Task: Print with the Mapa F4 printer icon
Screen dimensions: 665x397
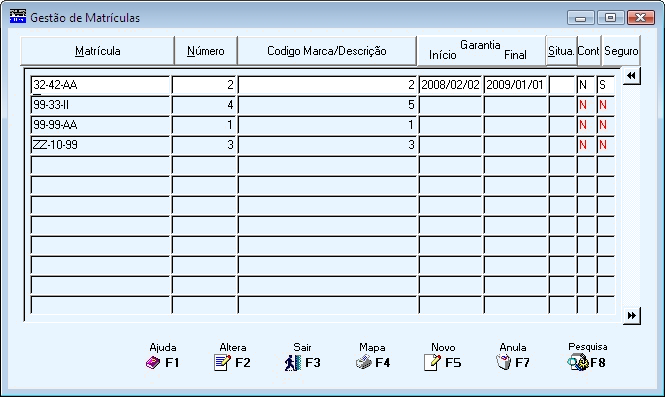Action: click(x=363, y=363)
